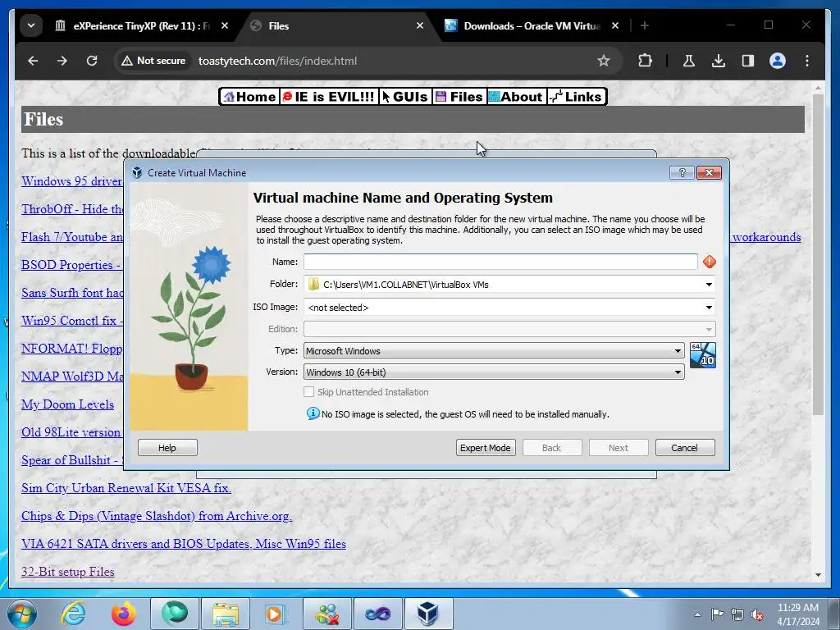Open VIA 6421 SATA drivers link
This screenshot has width=840, height=630.
(184, 544)
